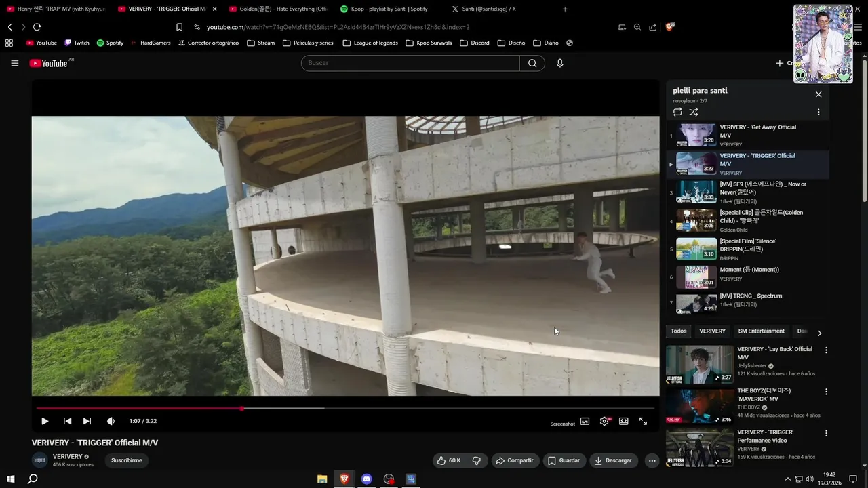Open options for TRIGGER Performance Video
This screenshot has width=868, height=488.
tap(826, 433)
